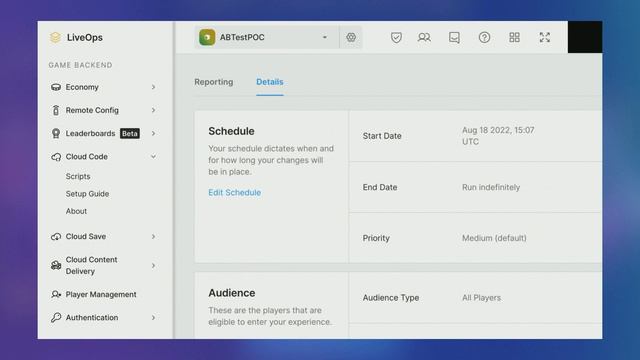
Task: Expand Cloud Content Delivery chevron
Action: [x=153, y=265]
